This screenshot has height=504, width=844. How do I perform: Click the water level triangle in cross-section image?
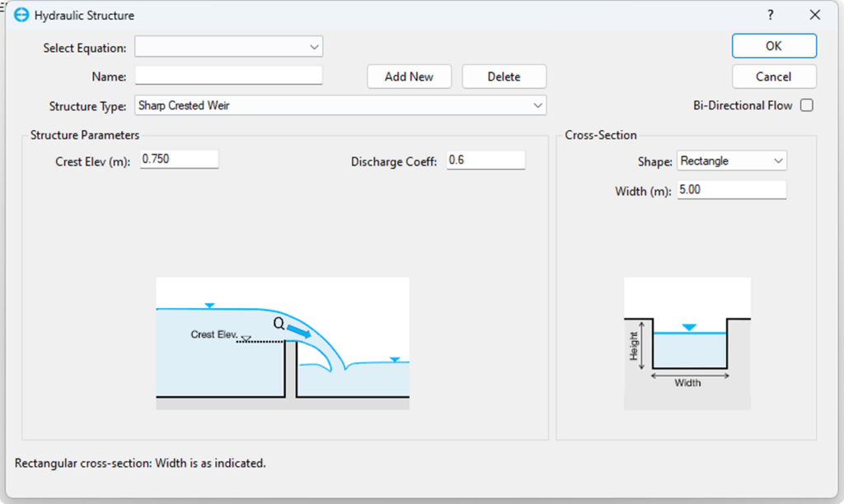[x=689, y=328]
